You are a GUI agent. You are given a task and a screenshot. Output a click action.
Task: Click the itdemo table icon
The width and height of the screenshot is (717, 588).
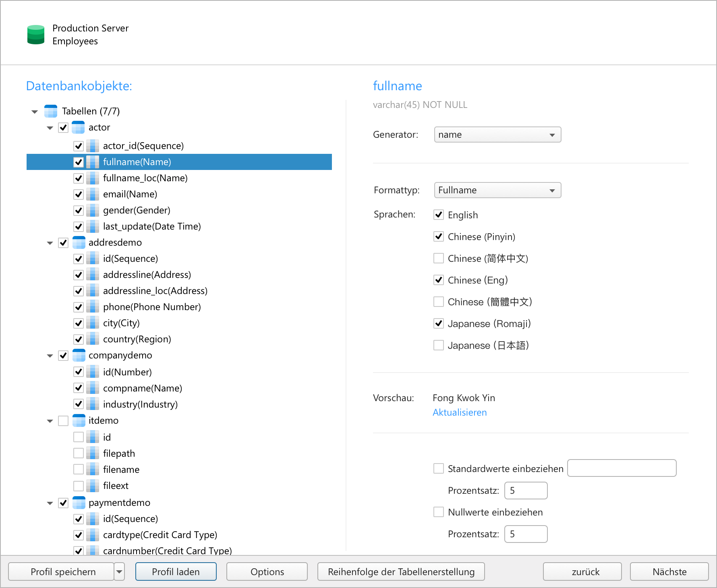(x=79, y=420)
